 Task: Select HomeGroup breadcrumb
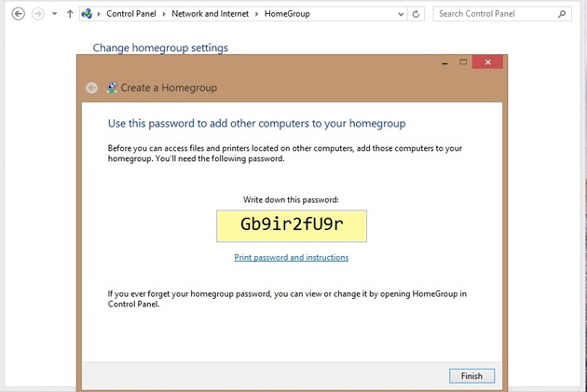point(287,14)
